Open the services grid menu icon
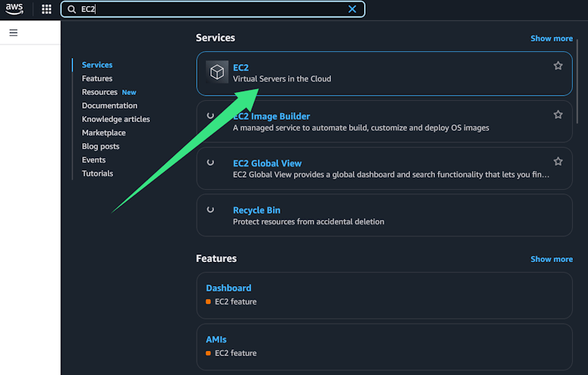The image size is (588, 375). (47, 9)
